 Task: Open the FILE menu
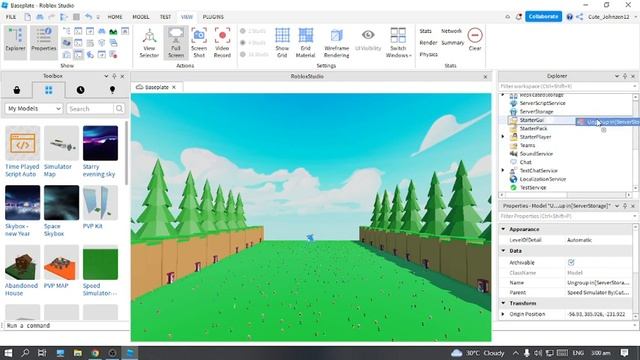click(11, 17)
